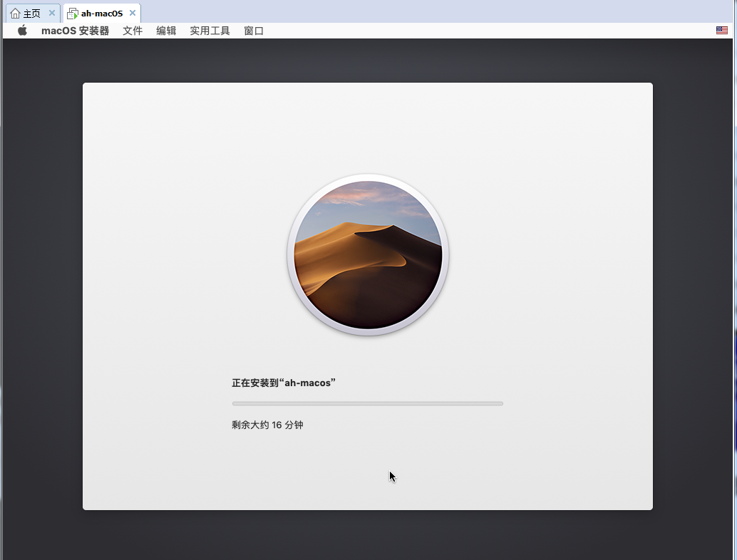Click the running VM icon on ah-macOS tab
The image size is (737, 560).
pyautogui.click(x=72, y=14)
